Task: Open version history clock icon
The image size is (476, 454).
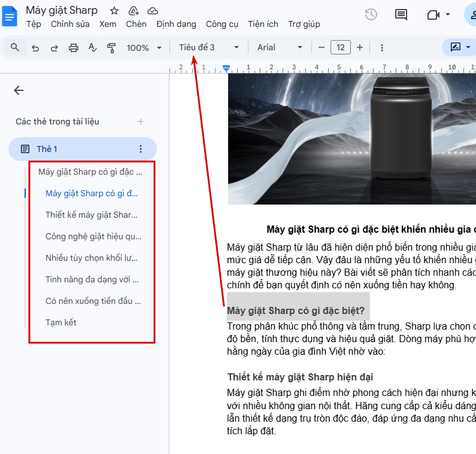Action: [x=371, y=14]
